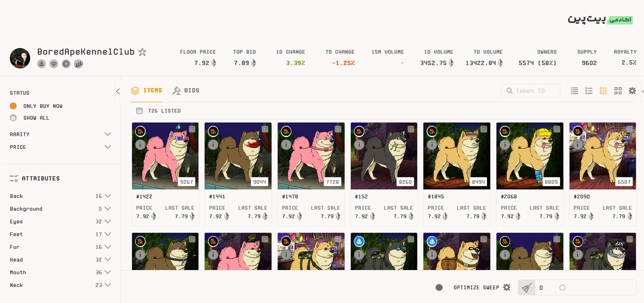The image size is (644, 303).
Task: Click the sweep count value field
Action: [544, 287]
